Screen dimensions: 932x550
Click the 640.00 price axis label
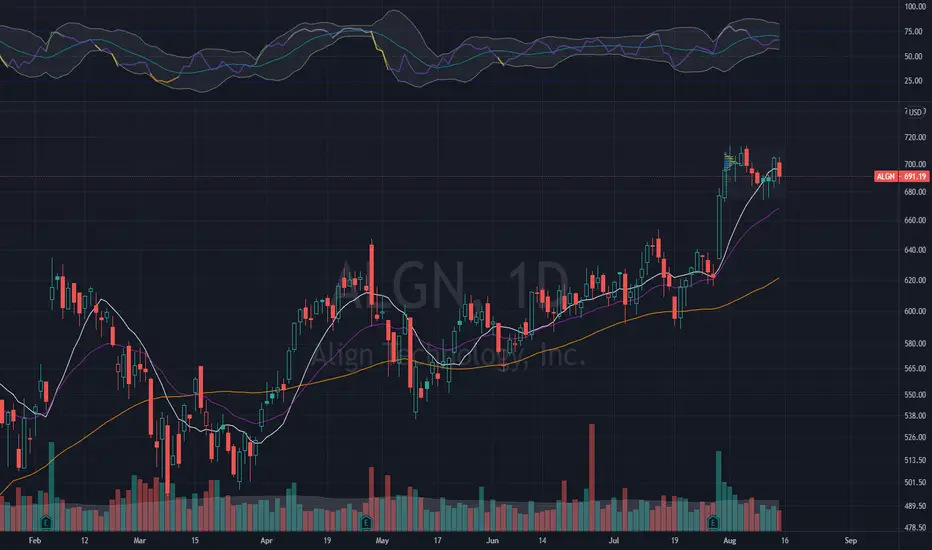(x=915, y=250)
